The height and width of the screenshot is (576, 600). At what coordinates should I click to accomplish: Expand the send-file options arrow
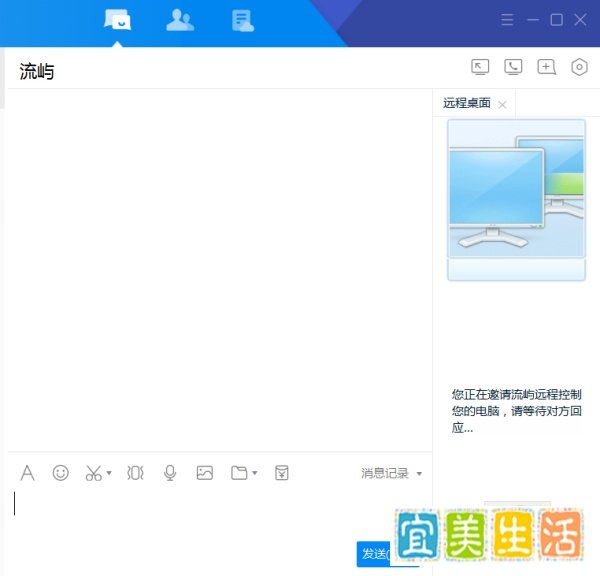click(255, 473)
